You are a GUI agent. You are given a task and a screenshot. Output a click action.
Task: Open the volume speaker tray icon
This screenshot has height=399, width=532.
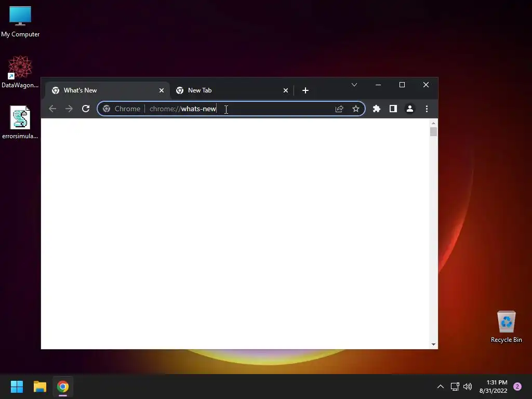[468, 387]
